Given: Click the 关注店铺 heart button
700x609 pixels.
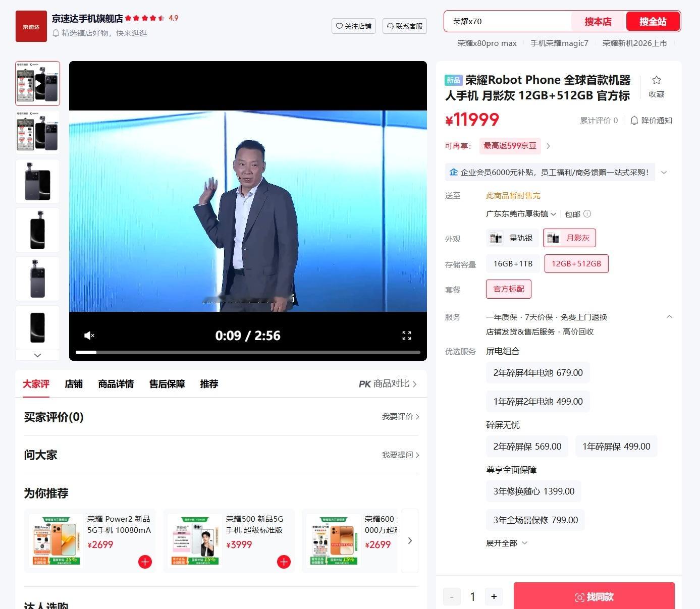Looking at the screenshot, I should coord(354,26).
